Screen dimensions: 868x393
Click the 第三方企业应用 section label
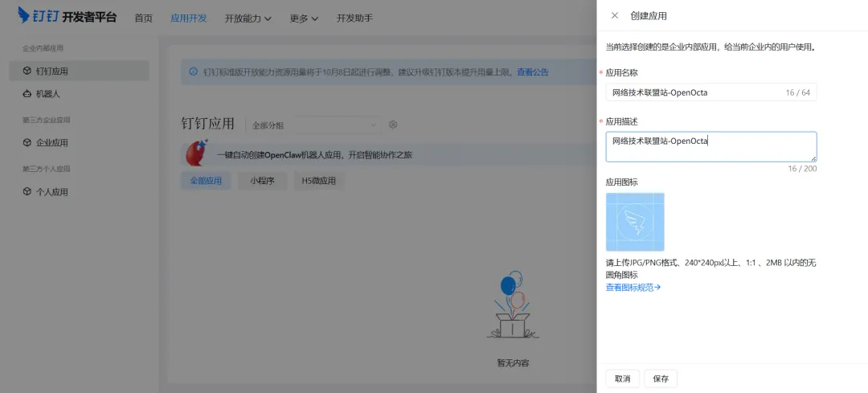coord(46,120)
